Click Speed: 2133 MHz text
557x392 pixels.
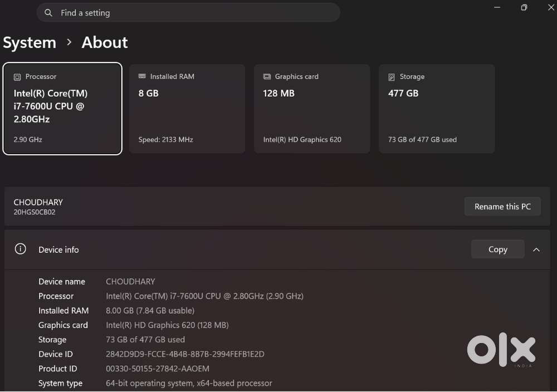pyautogui.click(x=165, y=140)
